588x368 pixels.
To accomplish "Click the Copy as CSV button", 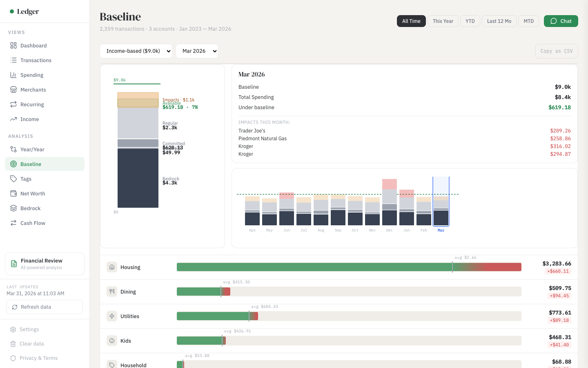I will click(556, 51).
